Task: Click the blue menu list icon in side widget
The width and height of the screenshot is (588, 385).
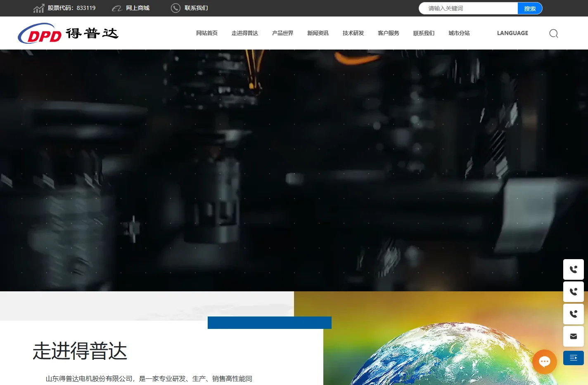Action: [x=574, y=358]
